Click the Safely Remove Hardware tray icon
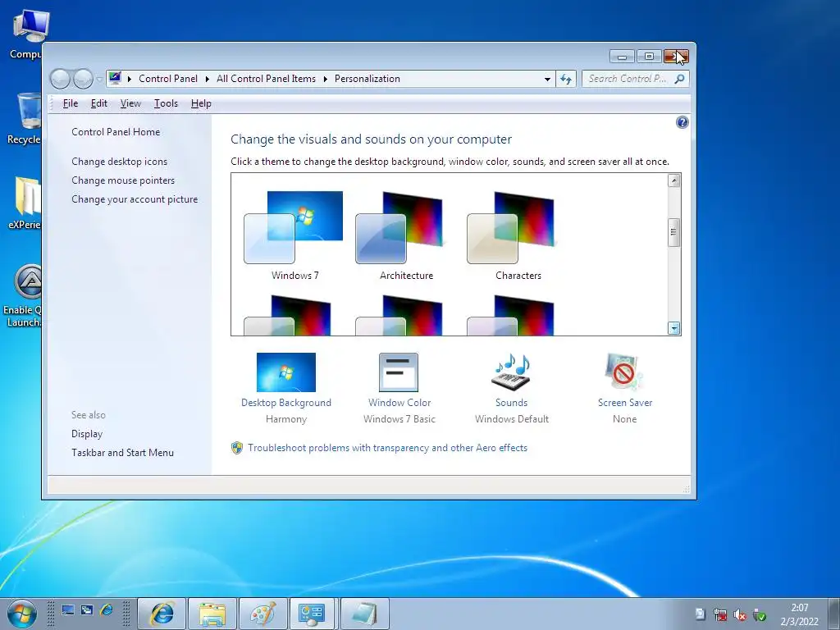 point(760,615)
